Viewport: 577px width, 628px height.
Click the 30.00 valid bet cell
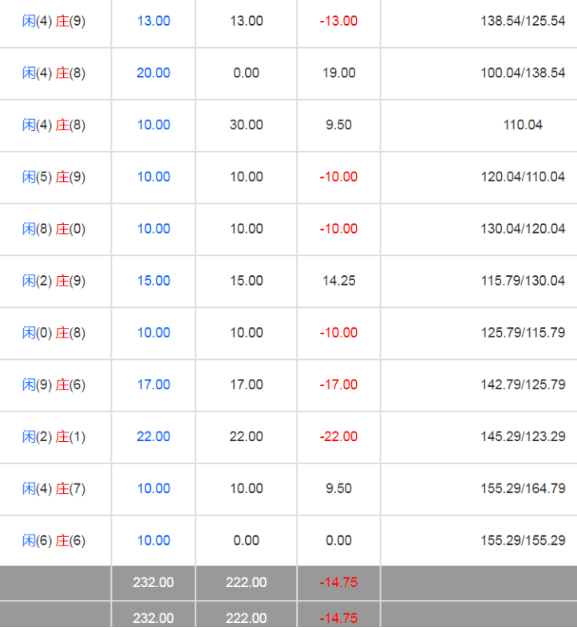246,125
